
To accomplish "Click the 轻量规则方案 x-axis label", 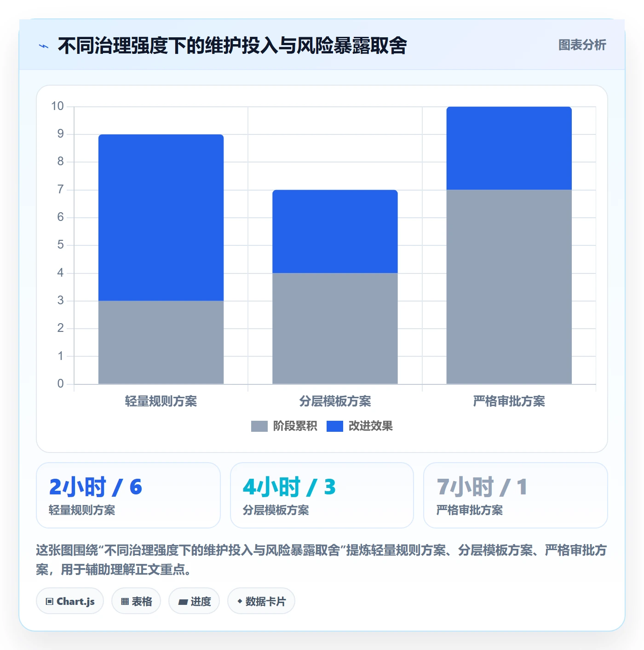I will click(161, 401).
